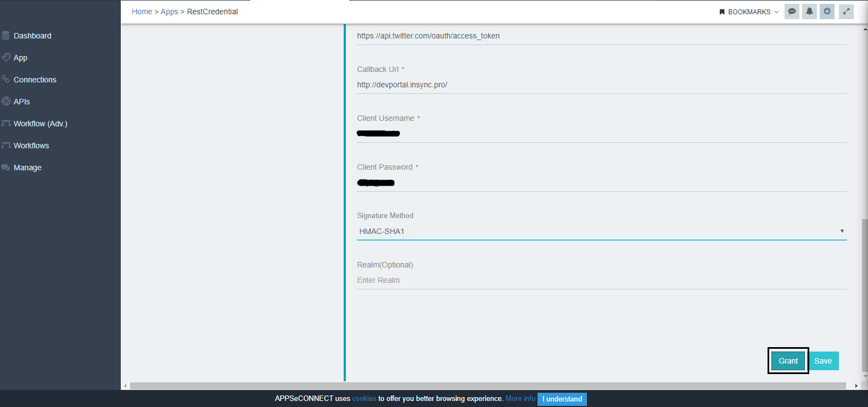
Task: Open the Manage menu item
Action: [x=27, y=168]
